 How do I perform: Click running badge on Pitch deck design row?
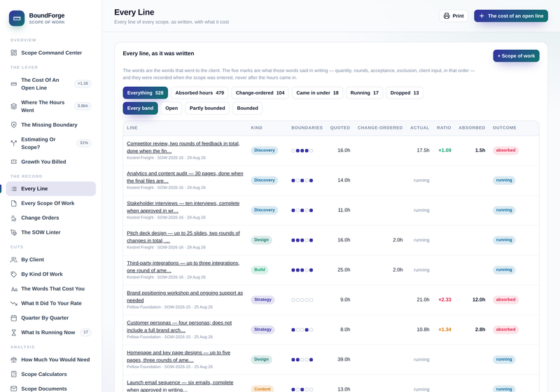(x=504, y=240)
